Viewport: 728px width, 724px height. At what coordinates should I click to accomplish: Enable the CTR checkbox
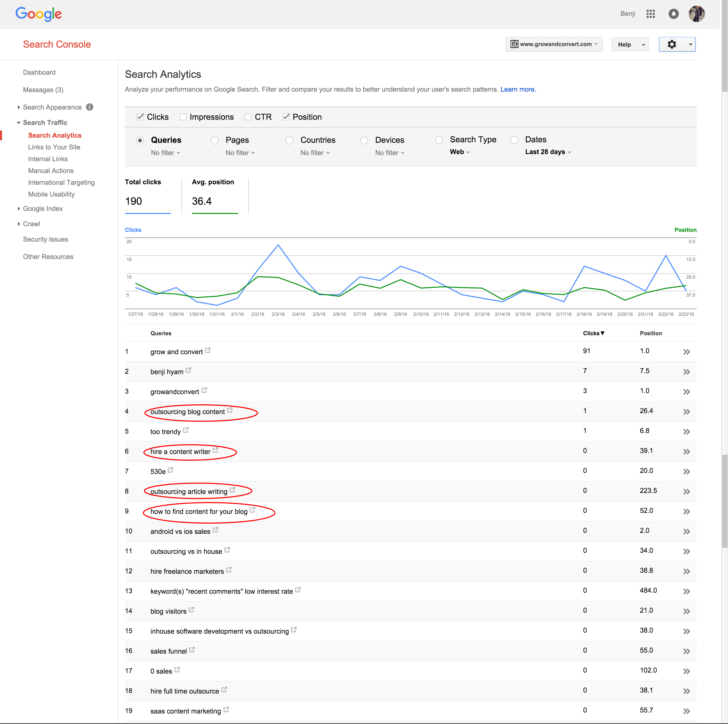click(248, 117)
